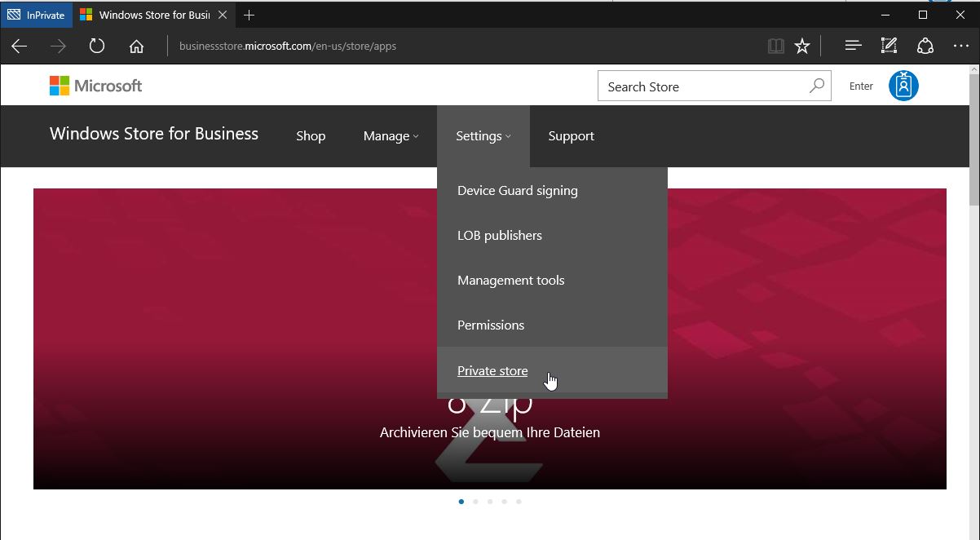Go to the browser home page
Viewport: 980px width, 540px height.
click(136, 46)
